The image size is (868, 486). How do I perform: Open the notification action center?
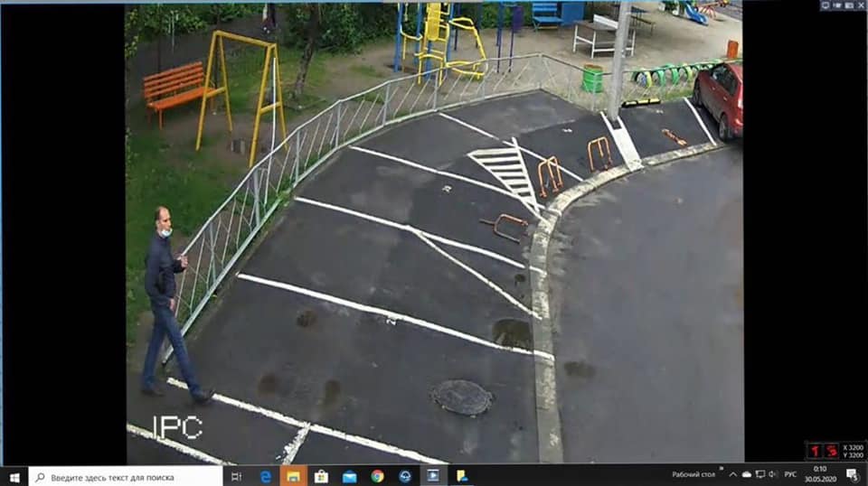852,475
